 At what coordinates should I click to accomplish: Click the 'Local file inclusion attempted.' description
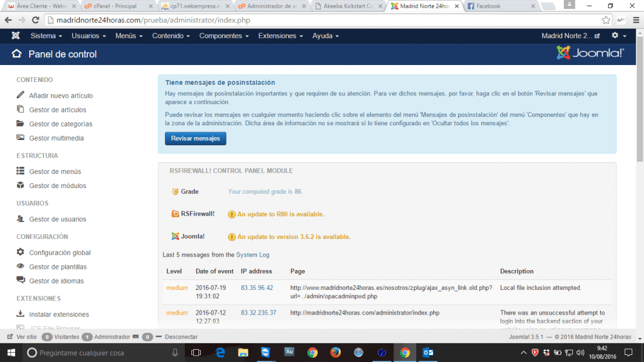[540, 288]
